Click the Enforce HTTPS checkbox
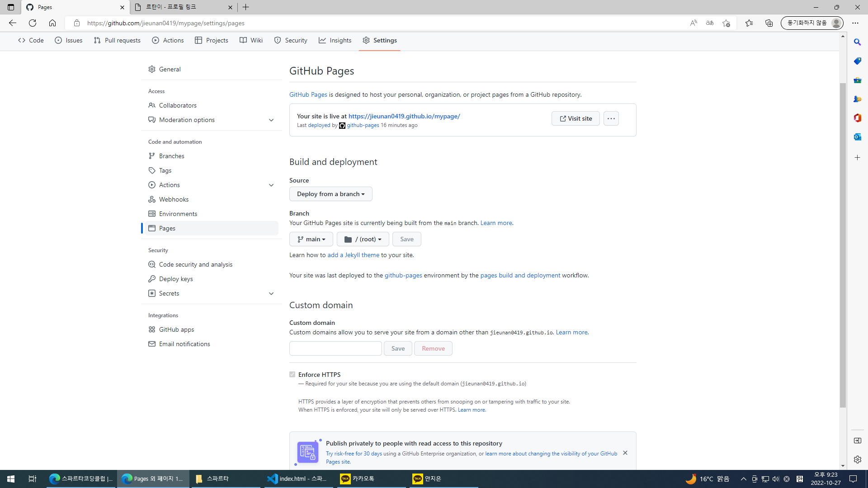Screen dimensions: 868x488 tap(292, 375)
